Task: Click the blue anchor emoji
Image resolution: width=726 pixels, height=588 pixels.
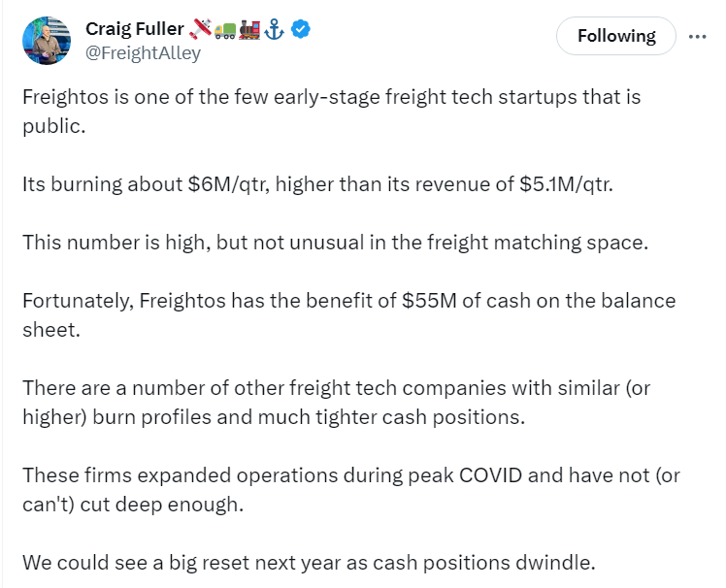Action: pos(274,30)
